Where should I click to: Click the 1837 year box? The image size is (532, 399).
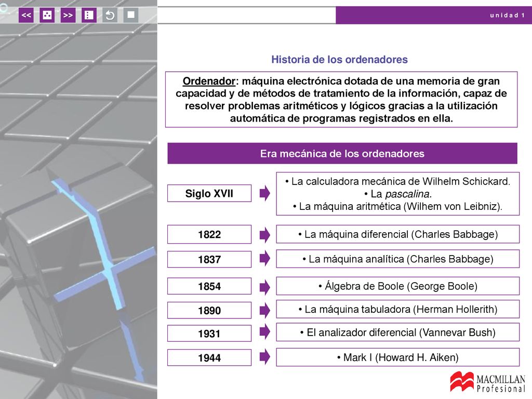(x=209, y=260)
